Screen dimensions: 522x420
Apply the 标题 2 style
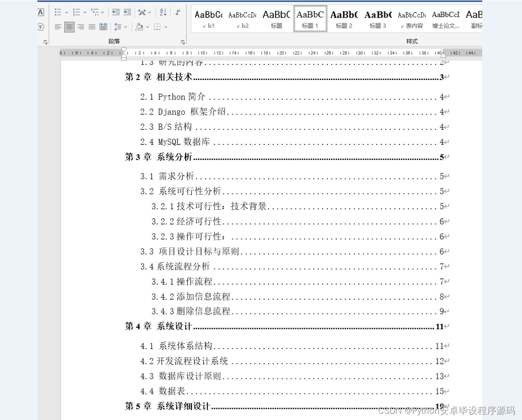[x=343, y=19]
